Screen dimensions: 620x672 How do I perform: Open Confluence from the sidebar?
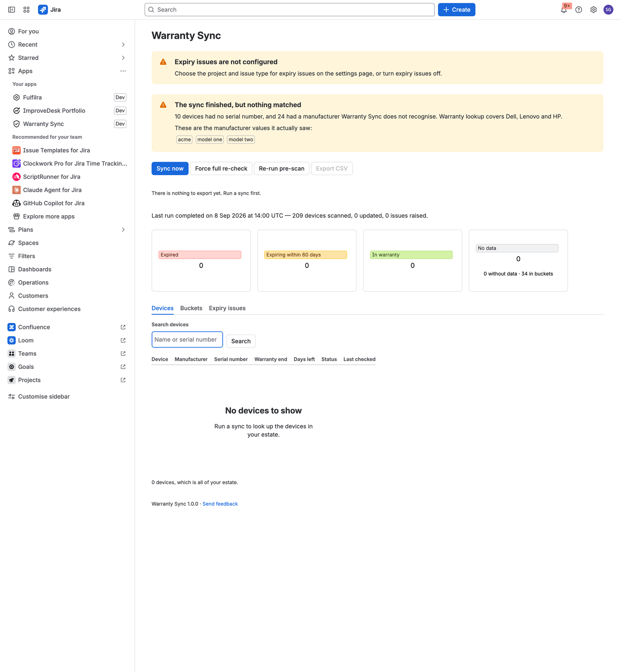pyautogui.click(x=67, y=327)
